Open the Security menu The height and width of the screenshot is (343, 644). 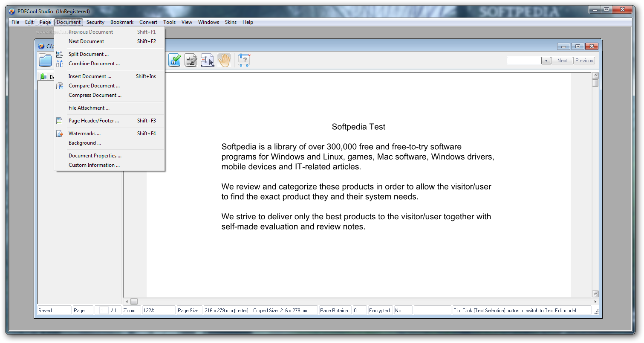pyautogui.click(x=95, y=22)
